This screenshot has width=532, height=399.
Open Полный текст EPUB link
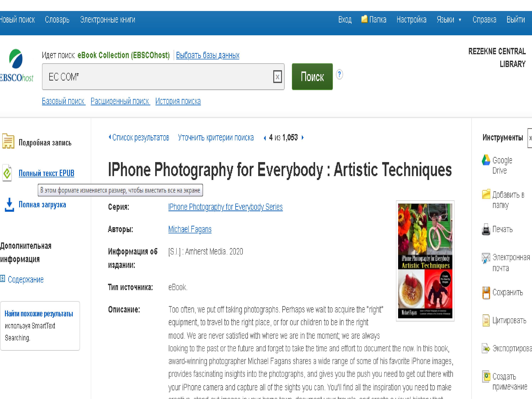[46, 173]
